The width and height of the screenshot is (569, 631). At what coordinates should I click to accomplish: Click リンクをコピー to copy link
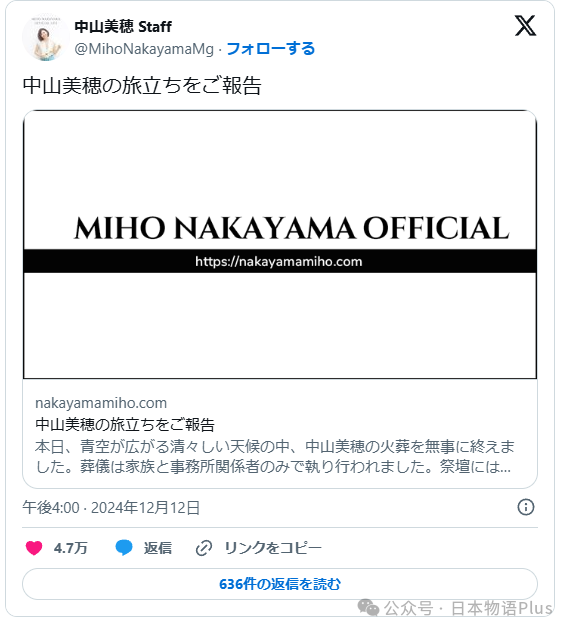click(273, 548)
